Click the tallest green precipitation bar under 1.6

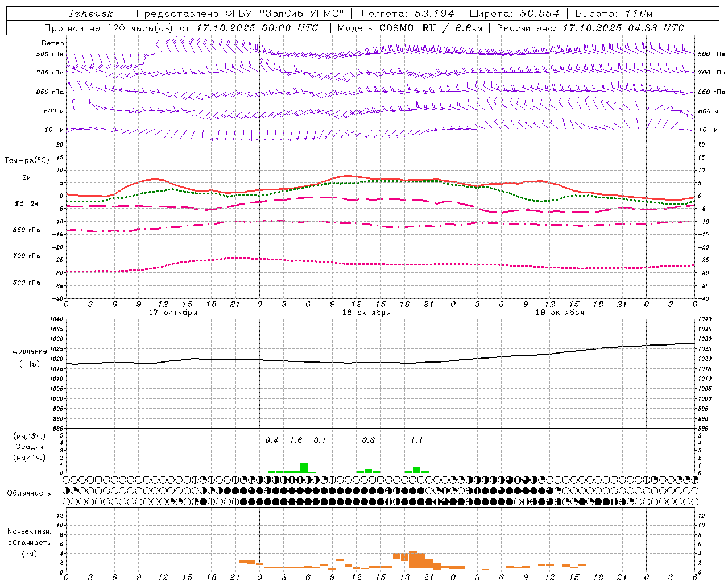point(304,468)
